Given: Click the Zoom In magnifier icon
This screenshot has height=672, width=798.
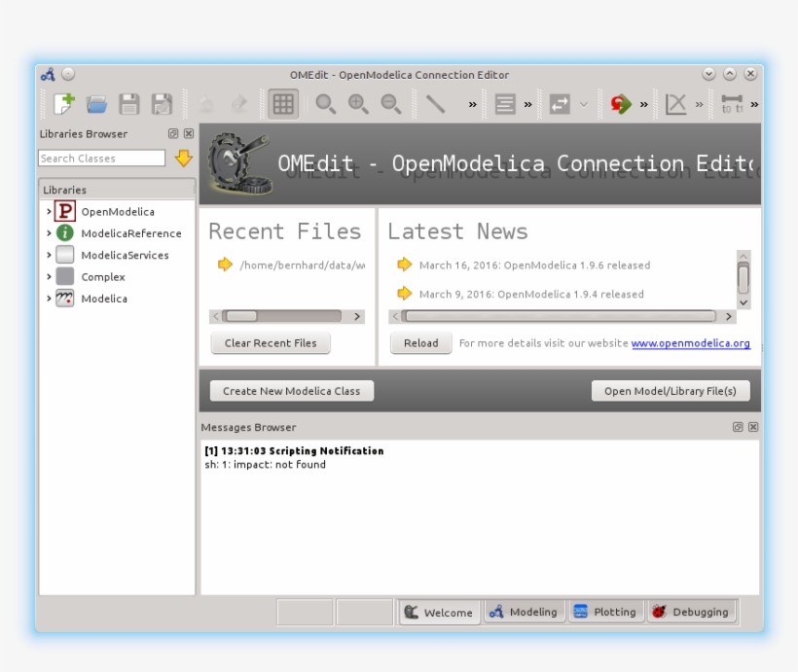Looking at the screenshot, I should point(358,104).
